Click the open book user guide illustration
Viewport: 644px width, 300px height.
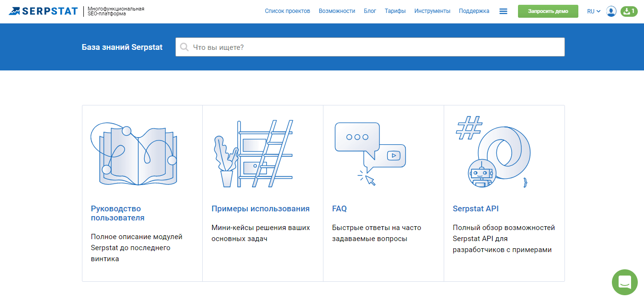(134, 154)
